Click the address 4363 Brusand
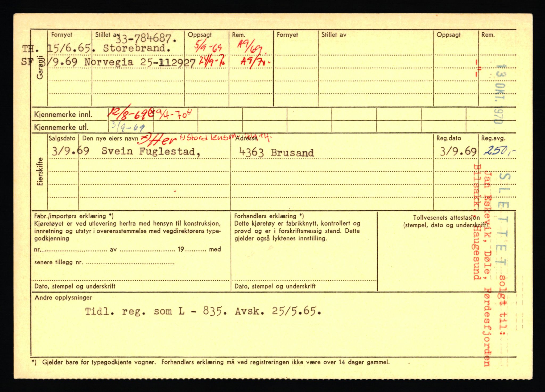Viewport: 545px width, 392px height. point(276,153)
